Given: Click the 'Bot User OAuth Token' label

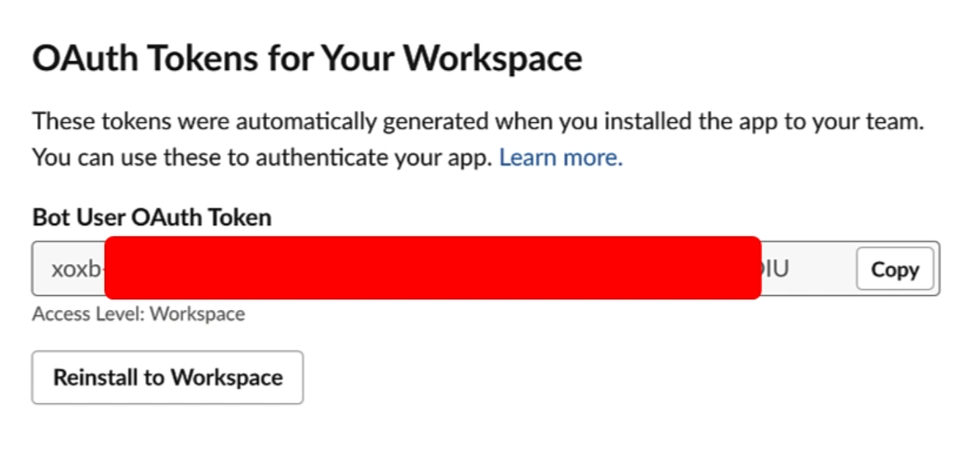Looking at the screenshot, I should pyautogui.click(x=152, y=217).
